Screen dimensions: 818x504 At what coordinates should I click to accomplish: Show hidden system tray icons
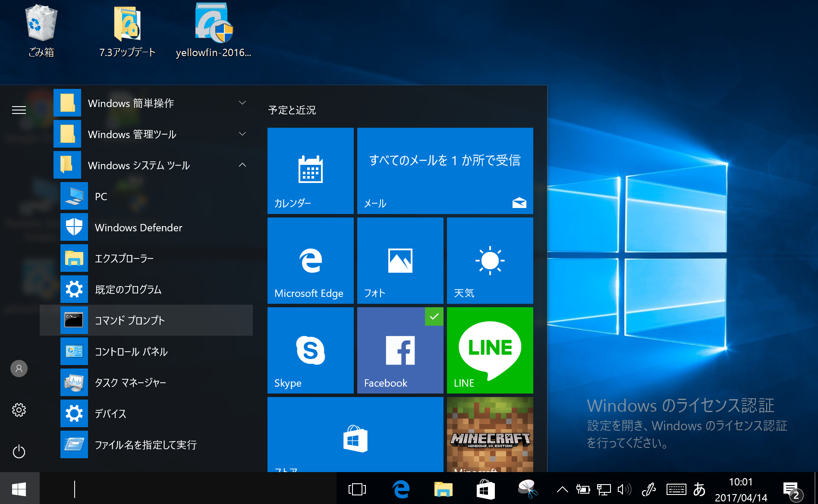pos(562,489)
